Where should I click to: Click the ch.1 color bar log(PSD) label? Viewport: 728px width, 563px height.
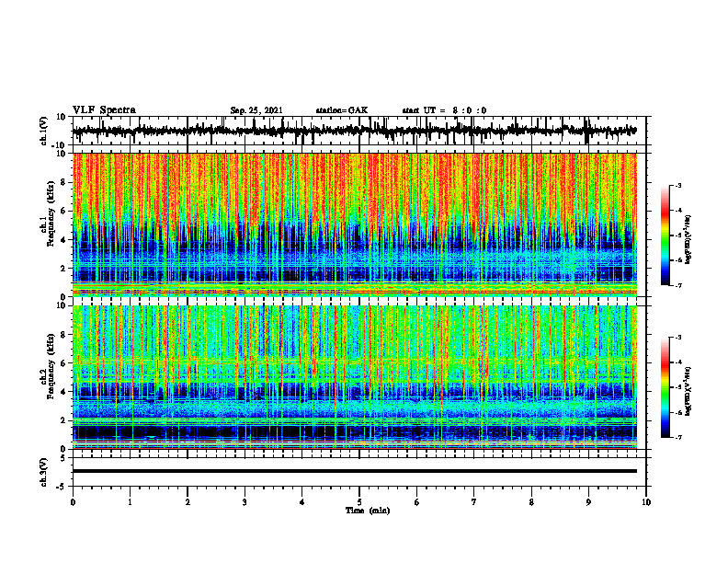(x=688, y=240)
